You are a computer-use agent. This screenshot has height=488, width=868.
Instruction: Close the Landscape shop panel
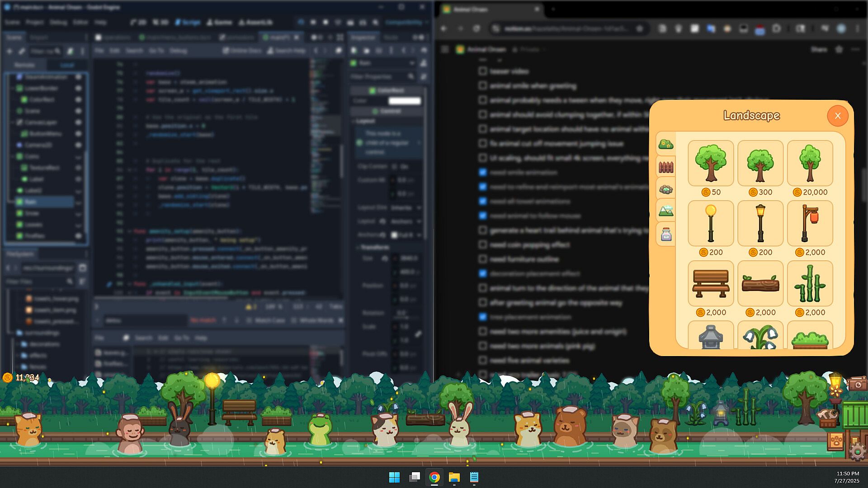pyautogui.click(x=837, y=116)
